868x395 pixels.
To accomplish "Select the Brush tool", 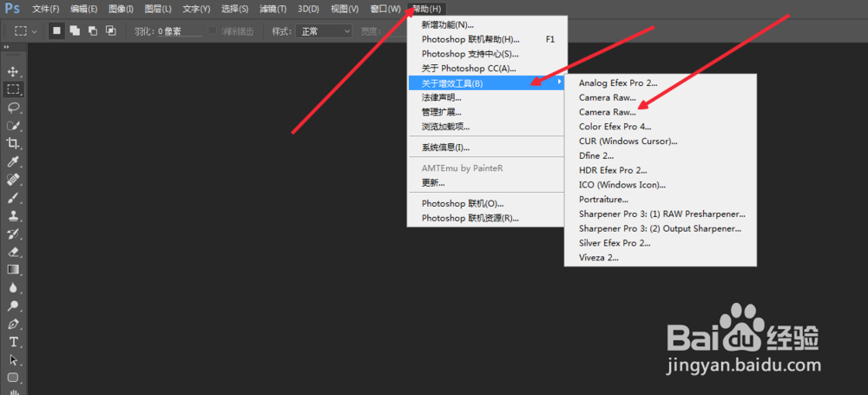I will point(13,198).
